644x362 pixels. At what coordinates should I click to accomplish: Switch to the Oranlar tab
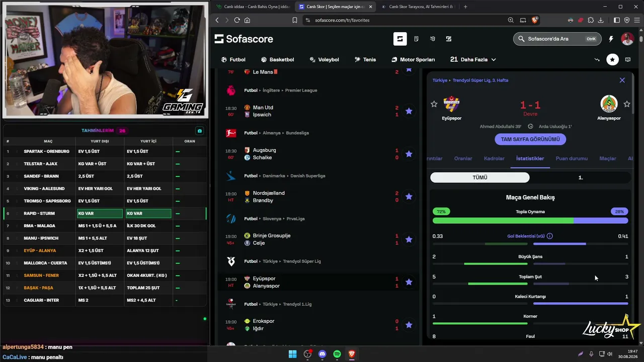click(x=463, y=158)
